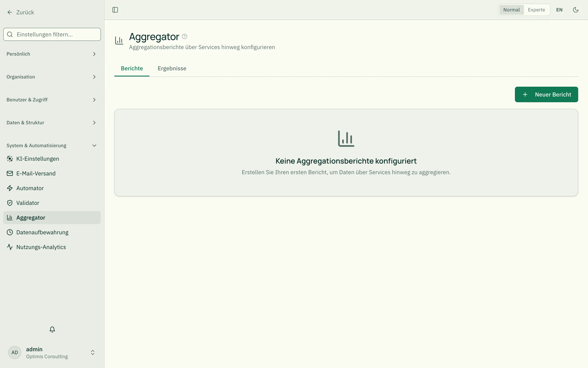Click the search icon in filter field
Viewport: 588px width, 368px height.
[x=10, y=34]
